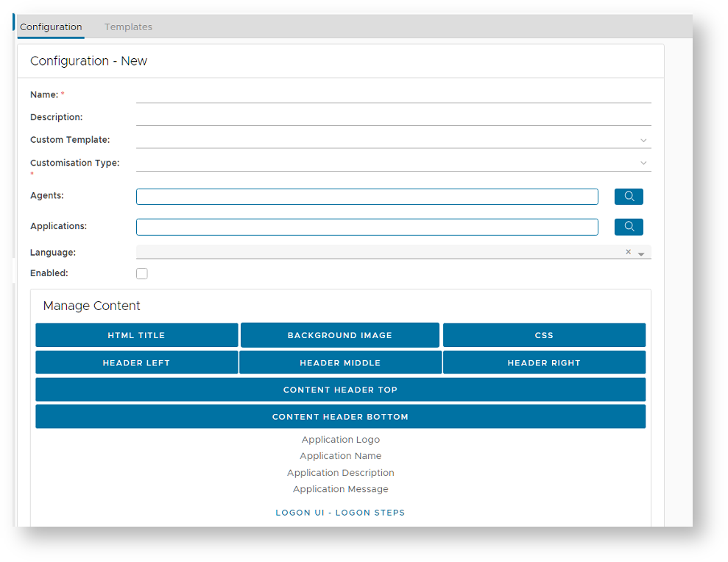Screen dimensions: 728x562
Task: Click the CONTENT HEADER BOTTOM bar
Action: tap(340, 417)
